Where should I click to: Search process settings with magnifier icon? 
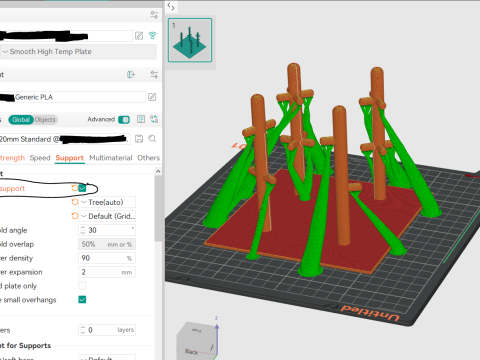152,139
